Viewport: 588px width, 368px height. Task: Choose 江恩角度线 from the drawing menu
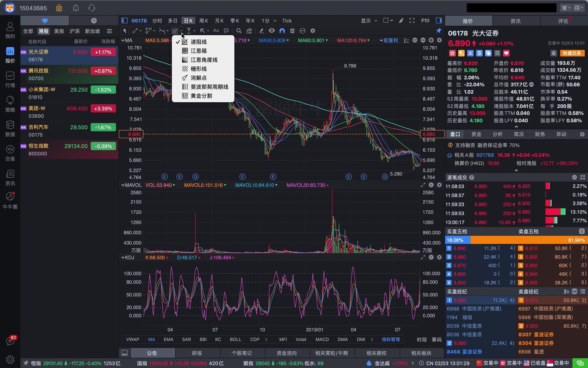click(x=203, y=60)
